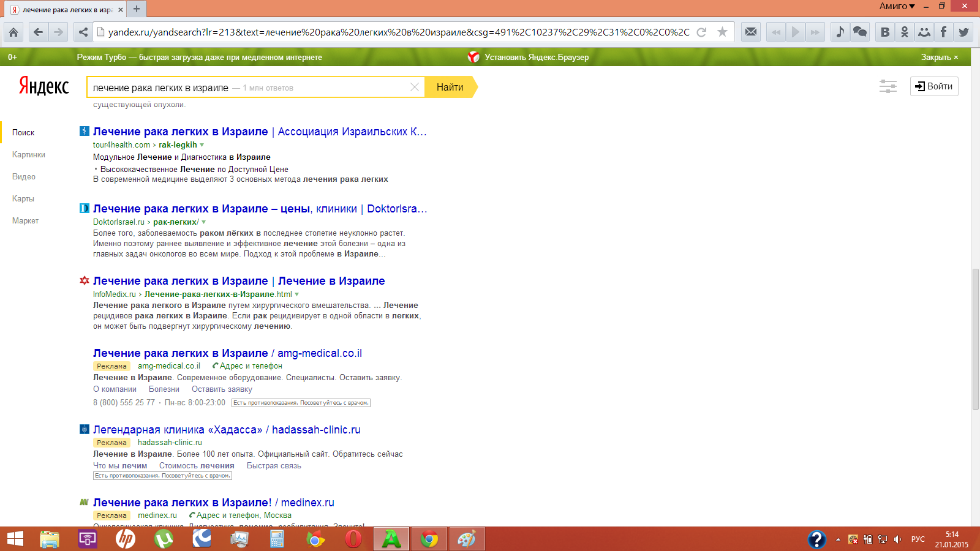This screenshot has width=980, height=551.
Task: Click the Найти search button
Action: [x=451, y=87]
